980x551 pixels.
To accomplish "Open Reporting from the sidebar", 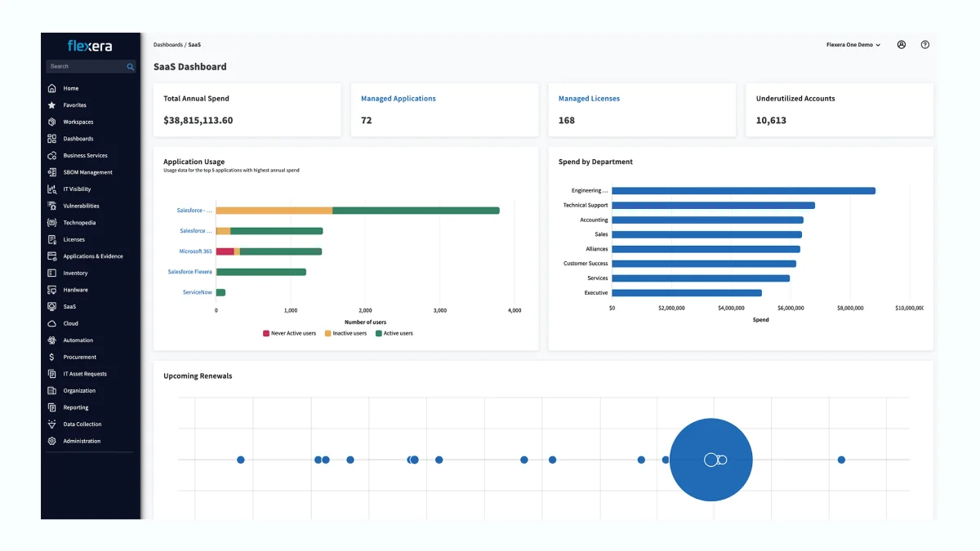I will [76, 407].
